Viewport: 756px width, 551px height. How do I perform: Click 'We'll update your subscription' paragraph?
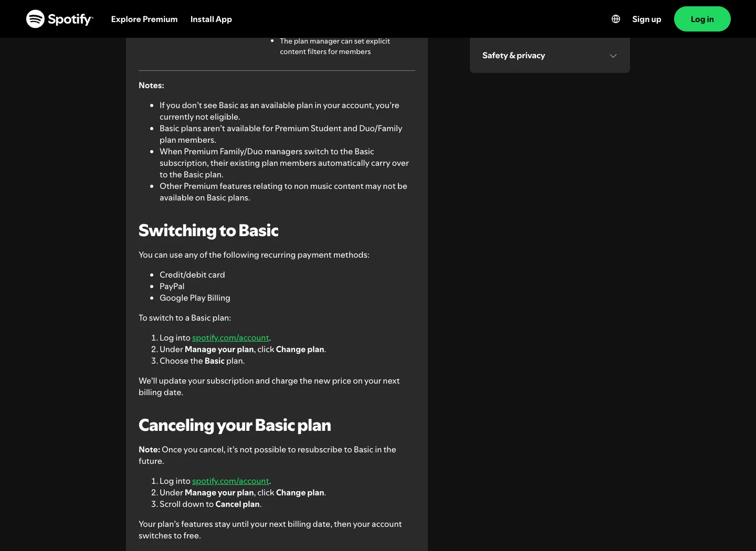click(x=269, y=387)
